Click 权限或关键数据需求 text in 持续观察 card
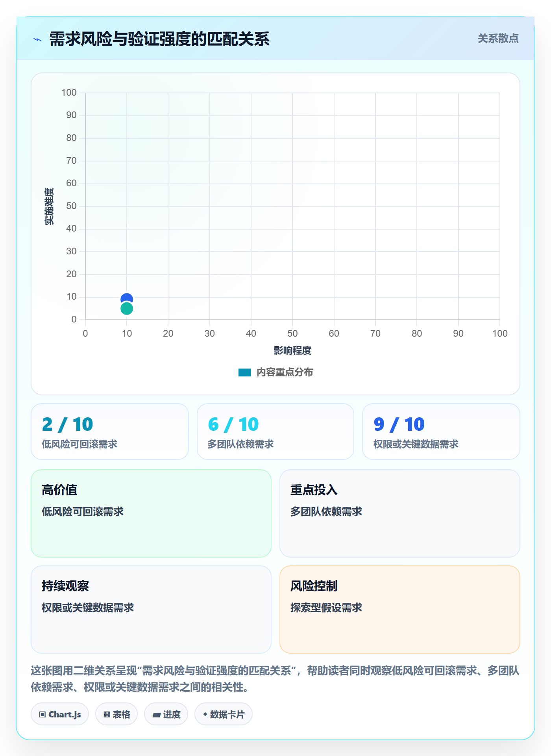551x756 pixels. tap(88, 608)
